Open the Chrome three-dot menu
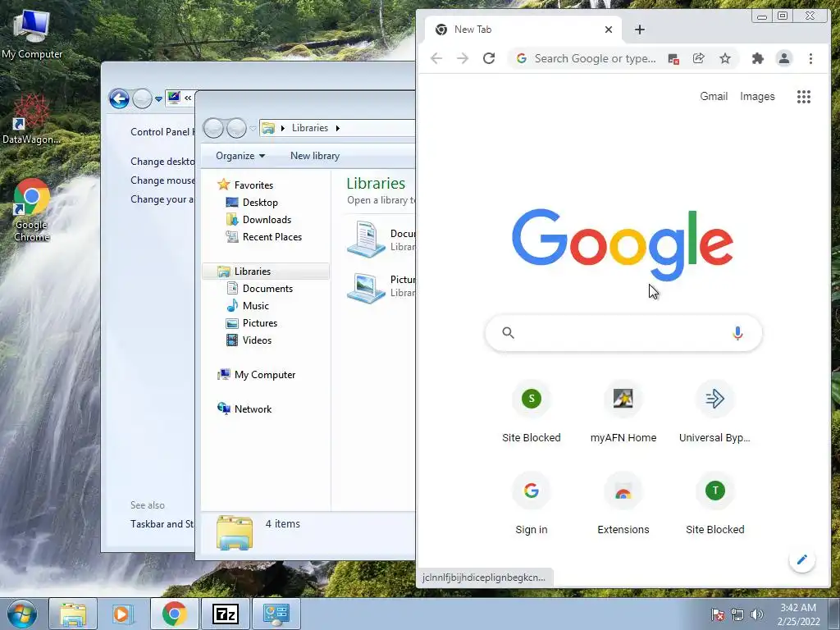This screenshot has width=840, height=630. click(x=810, y=58)
